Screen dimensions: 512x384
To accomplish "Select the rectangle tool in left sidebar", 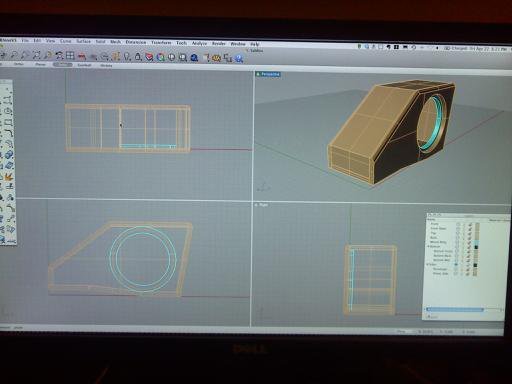I will (9, 122).
